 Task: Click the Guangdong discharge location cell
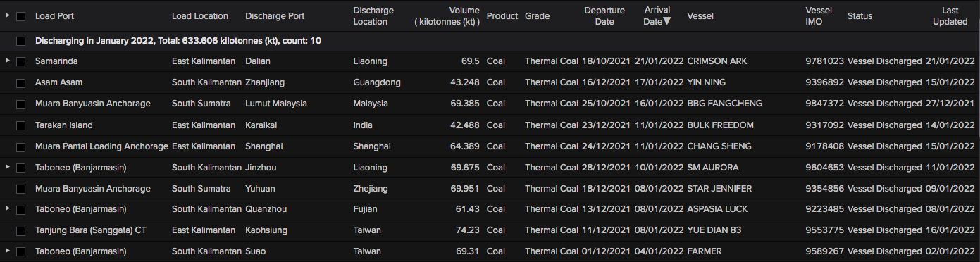point(377,82)
